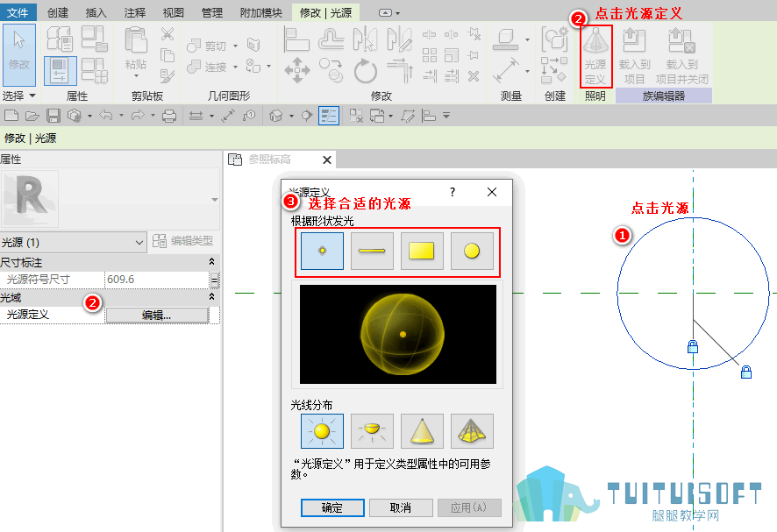The width and height of the screenshot is (777, 532).
Task: Open the Properties palette icon
Action: click(x=60, y=70)
